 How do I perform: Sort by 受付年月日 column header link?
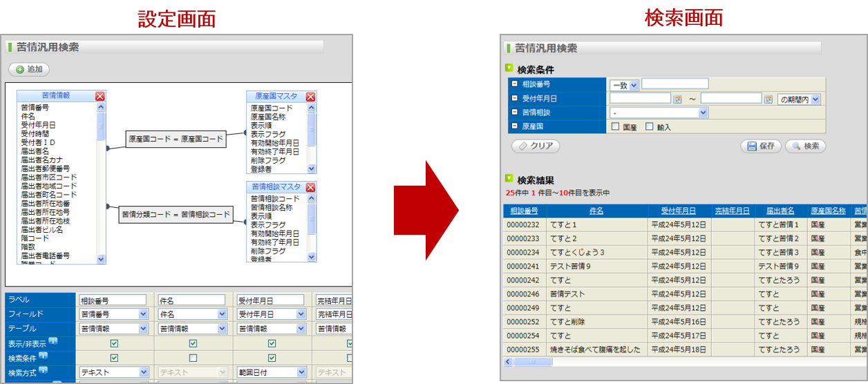(678, 211)
